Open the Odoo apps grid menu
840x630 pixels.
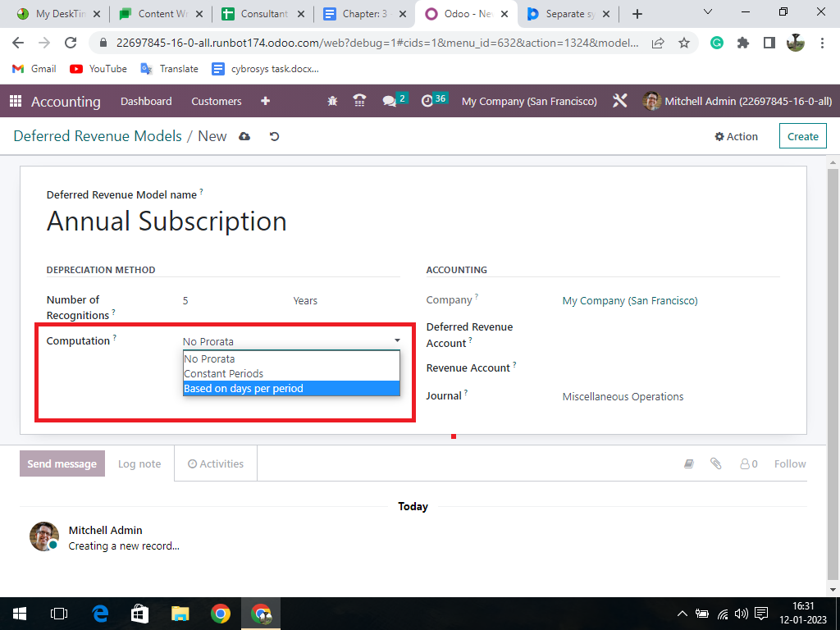16,101
